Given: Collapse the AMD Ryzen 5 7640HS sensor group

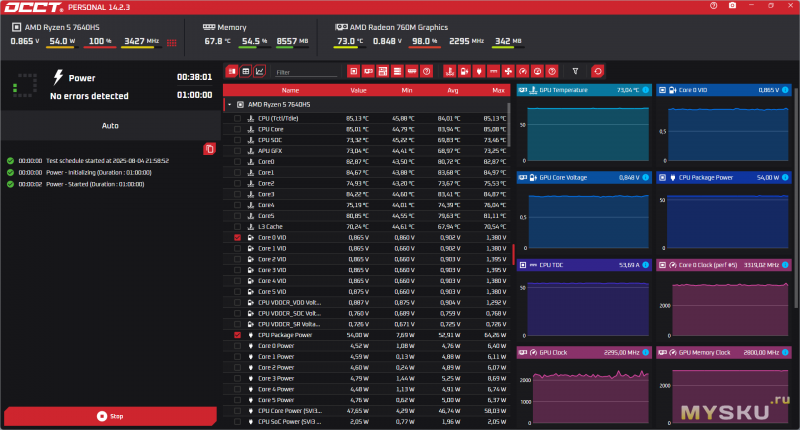Looking at the screenshot, I should (x=230, y=105).
